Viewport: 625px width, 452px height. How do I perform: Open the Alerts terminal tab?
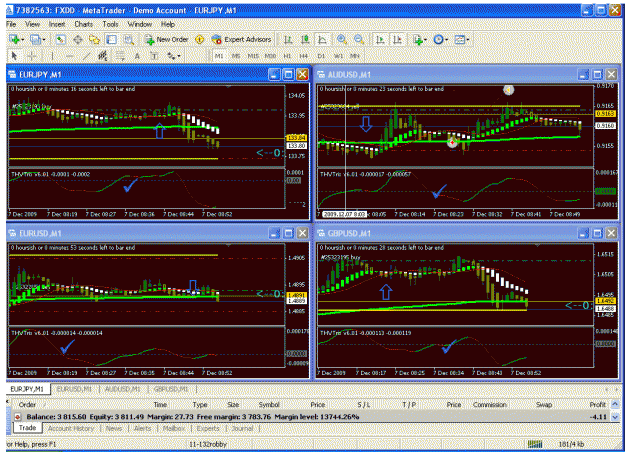[143, 428]
